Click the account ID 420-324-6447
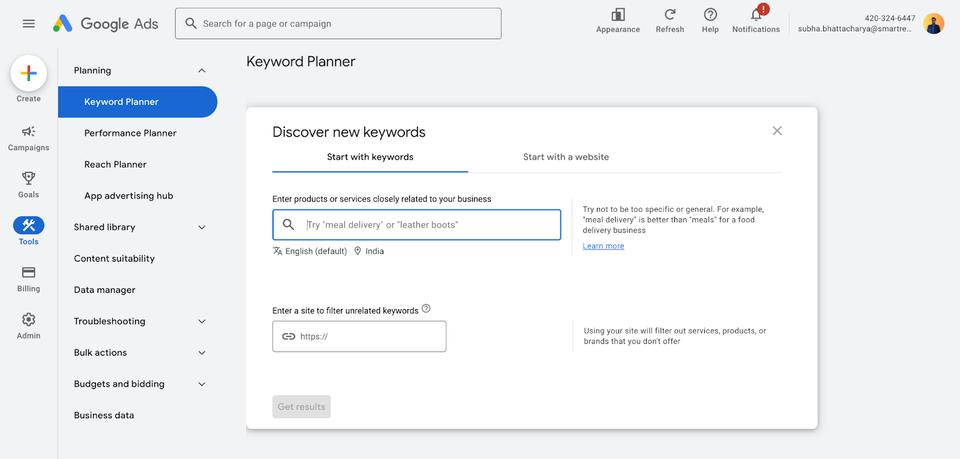Viewport: 960px width, 459px height. [x=890, y=18]
